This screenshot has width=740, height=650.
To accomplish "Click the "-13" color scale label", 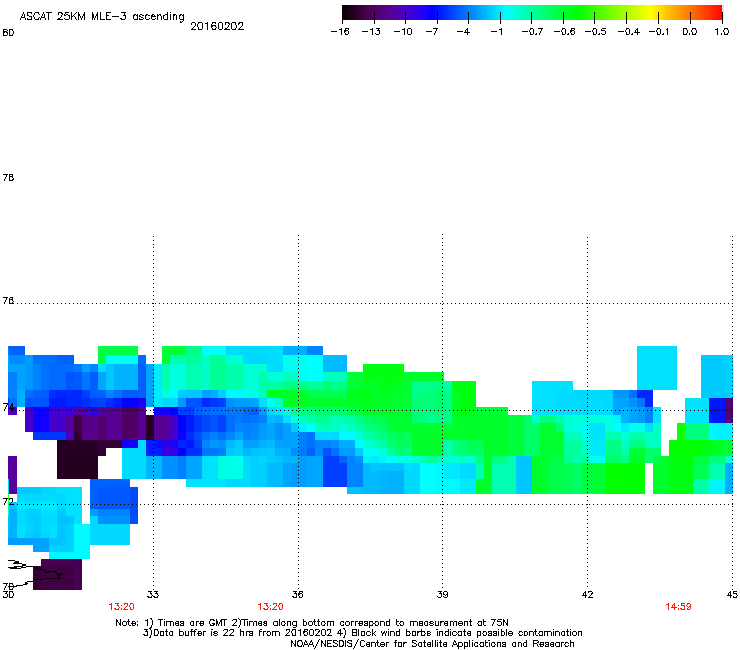I will 371,32.
